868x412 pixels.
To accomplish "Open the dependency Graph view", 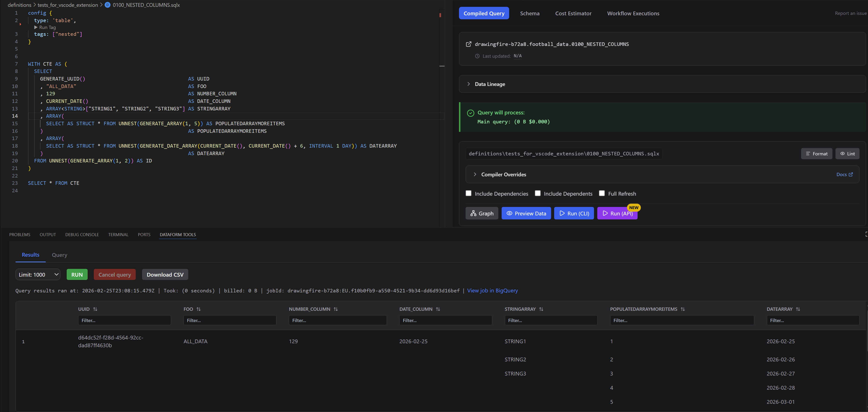I will [482, 213].
